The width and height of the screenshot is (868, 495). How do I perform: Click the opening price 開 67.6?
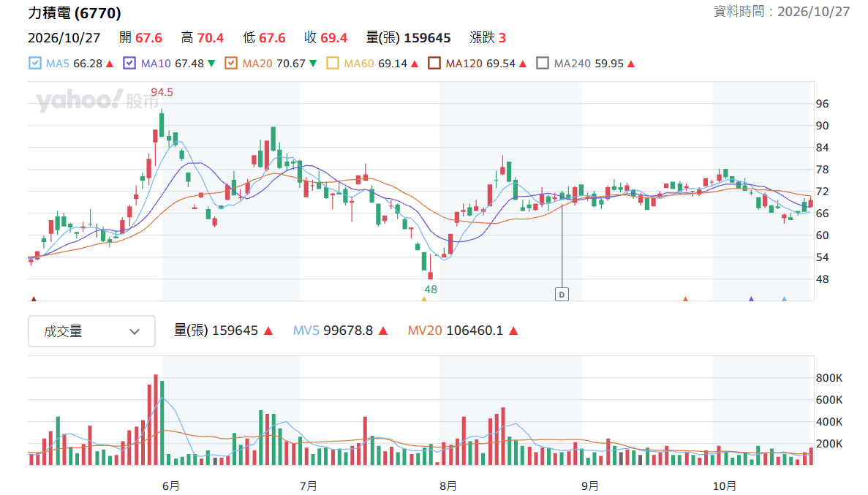[x=140, y=37]
